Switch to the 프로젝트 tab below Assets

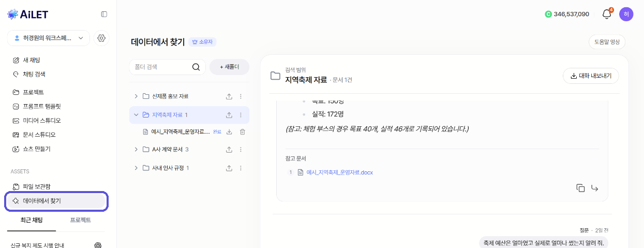(x=81, y=221)
